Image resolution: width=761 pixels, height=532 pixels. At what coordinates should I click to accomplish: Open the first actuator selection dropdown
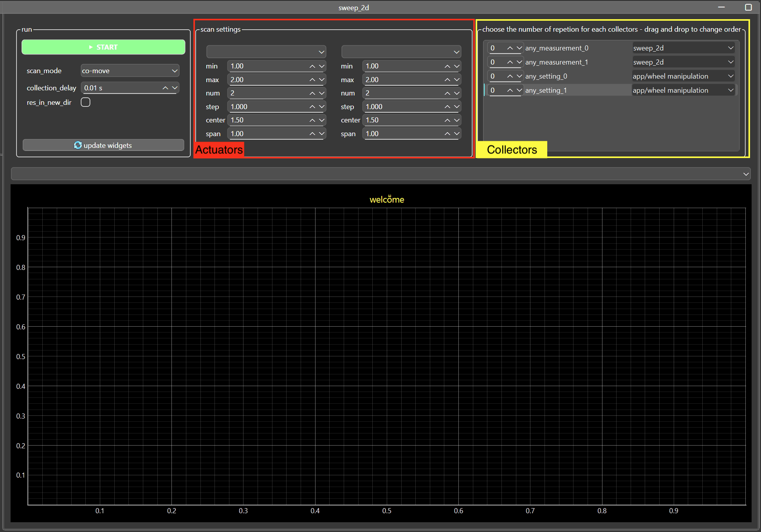point(266,52)
